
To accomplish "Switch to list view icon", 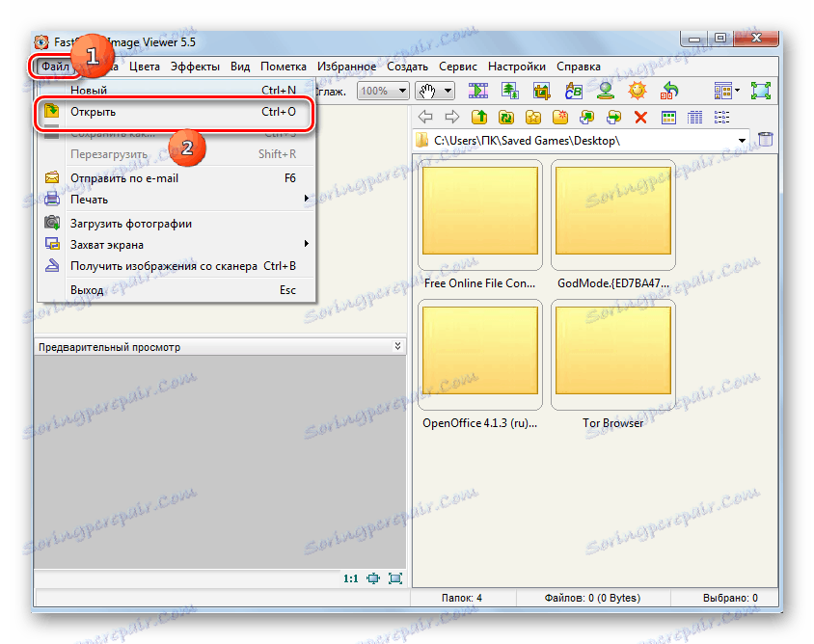I will coord(722,118).
